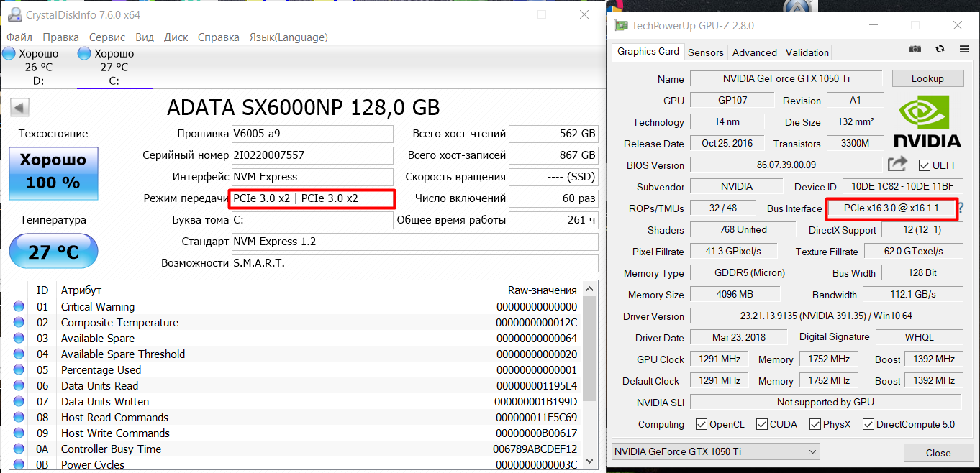Click the serial number field 2I0220007557
Viewport: 980px width, 473px height.
coord(312,155)
